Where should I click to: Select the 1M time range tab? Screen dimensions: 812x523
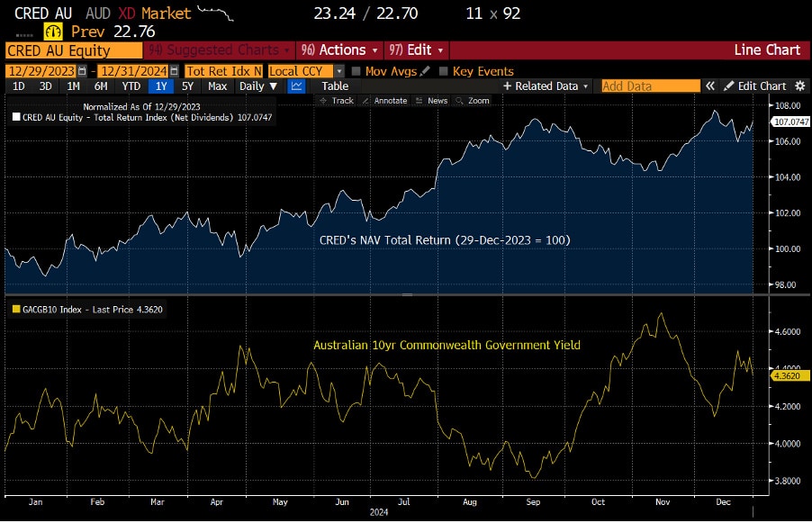pyautogui.click(x=73, y=86)
